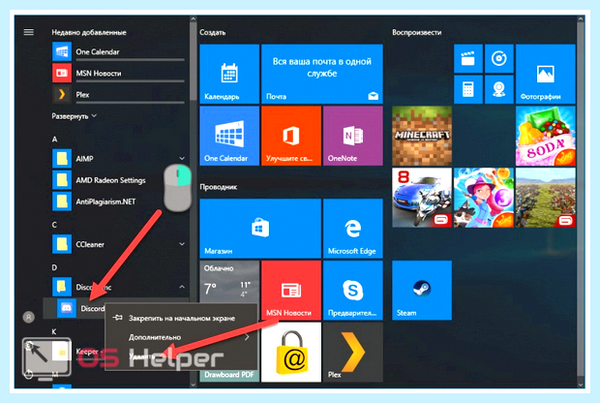Click the tiles area right scrollbar
This screenshot has width=600, height=403.
pos(581,199)
